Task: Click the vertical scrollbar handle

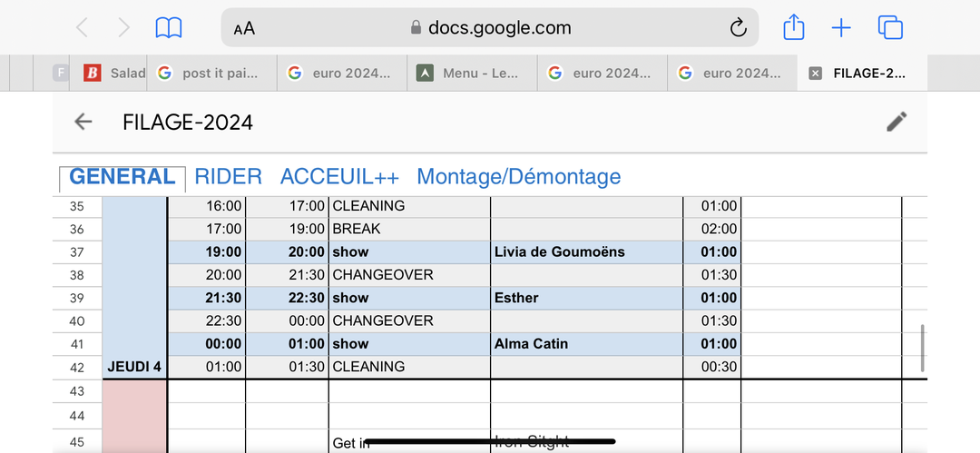Action: click(923, 348)
